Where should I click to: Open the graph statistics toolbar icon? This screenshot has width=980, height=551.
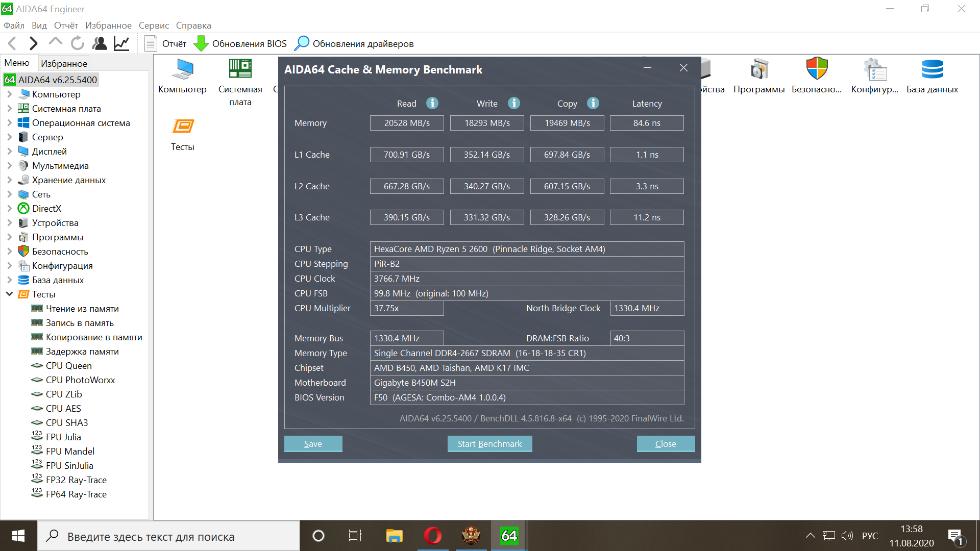coord(121,43)
